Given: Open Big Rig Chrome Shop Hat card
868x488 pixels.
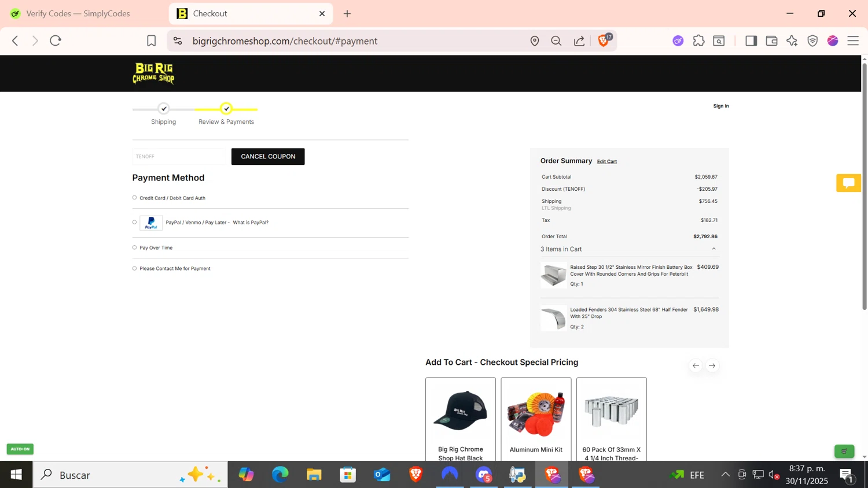Looking at the screenshot, I should tap(461, 420).
